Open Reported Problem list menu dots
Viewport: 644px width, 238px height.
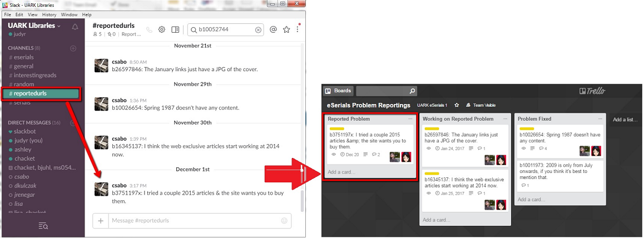click(x=410, y=118)
